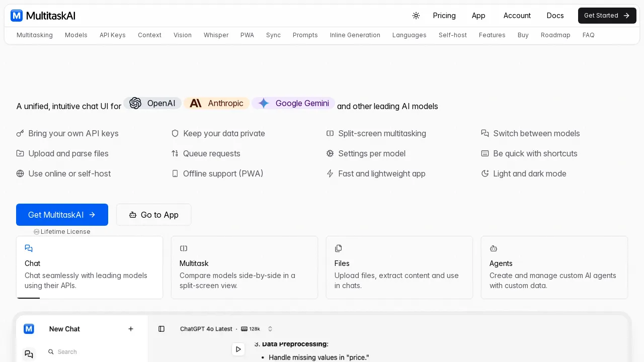The image size is (644, 362).
Task: Open the Docs page
Action: [555, 16]
